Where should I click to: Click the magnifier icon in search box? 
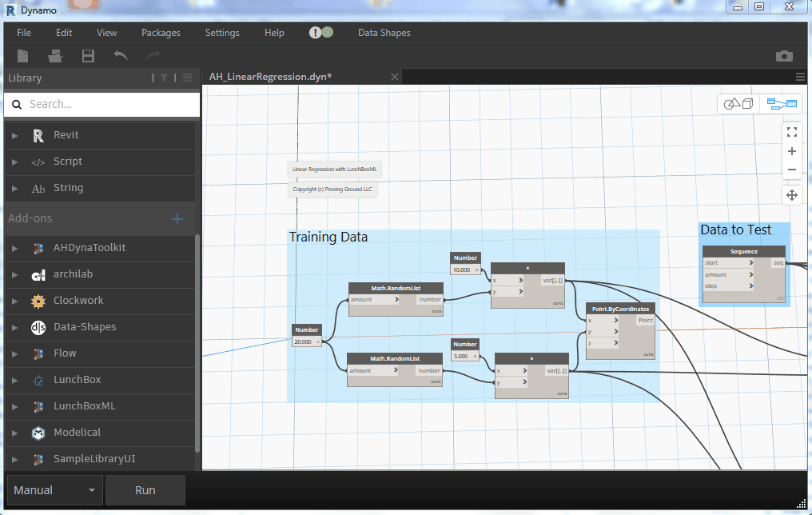17,105
